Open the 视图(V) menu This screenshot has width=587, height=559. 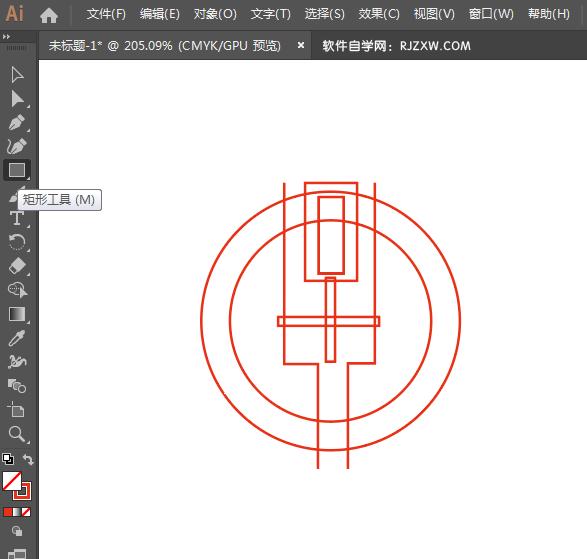434,14
